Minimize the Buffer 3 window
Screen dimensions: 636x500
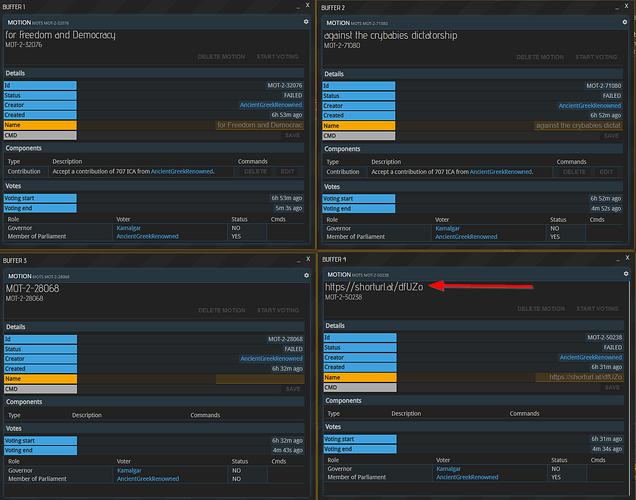click(298, 260)
